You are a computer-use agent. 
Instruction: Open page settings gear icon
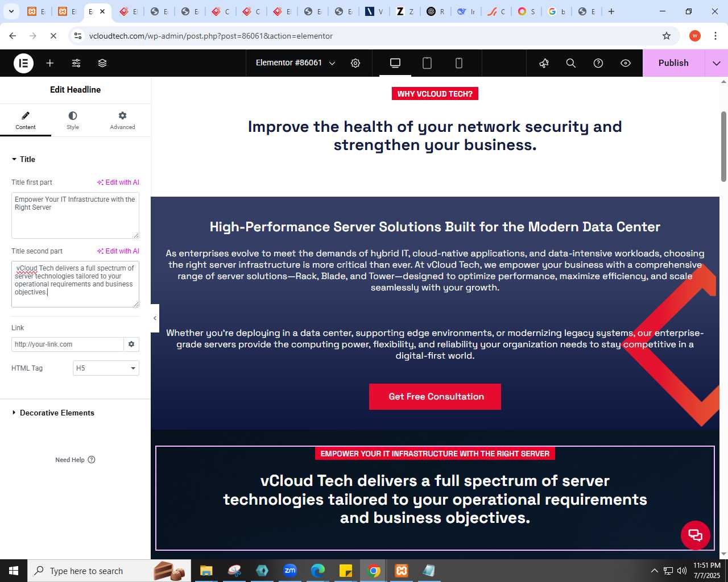tap(355, 63)
